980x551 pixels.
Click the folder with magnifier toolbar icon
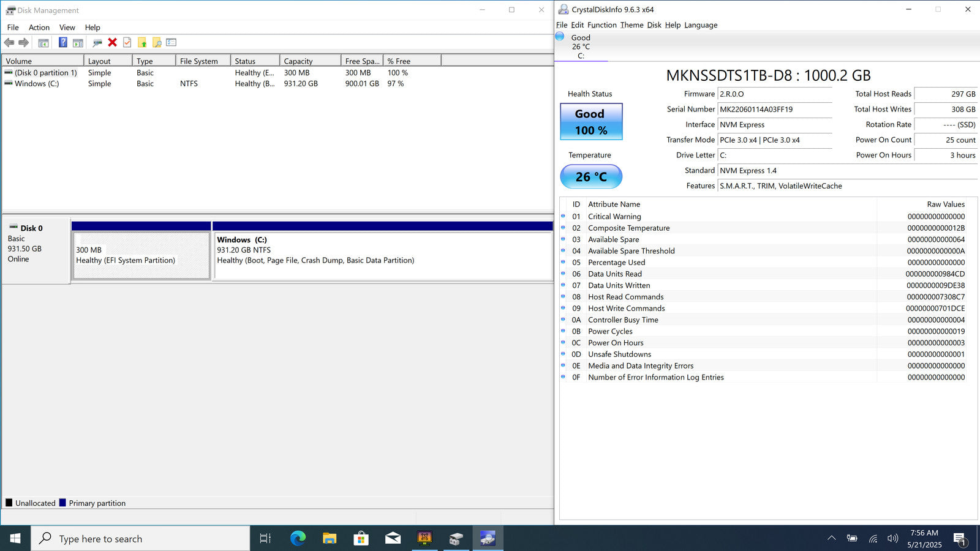[157, 42]
